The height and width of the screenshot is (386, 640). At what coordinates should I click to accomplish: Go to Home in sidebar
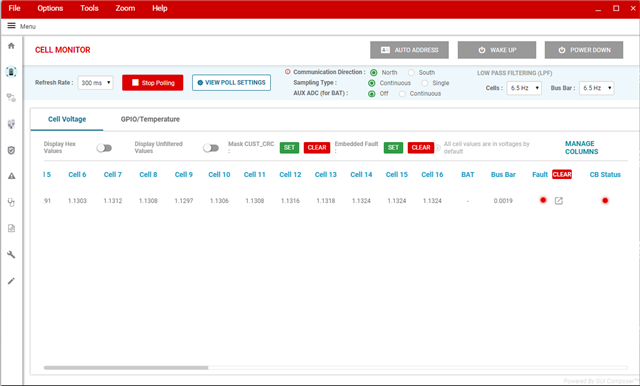click(11, 46)
